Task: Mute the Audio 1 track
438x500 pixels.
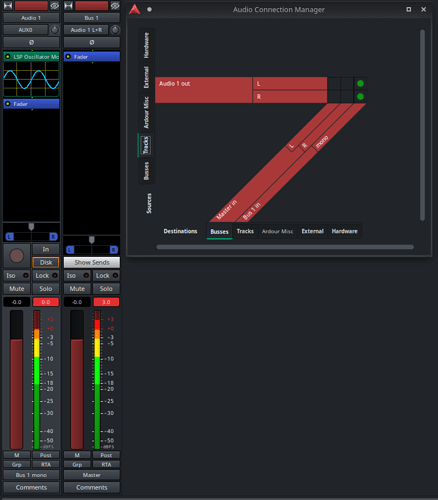Action: tap(17, 289)
